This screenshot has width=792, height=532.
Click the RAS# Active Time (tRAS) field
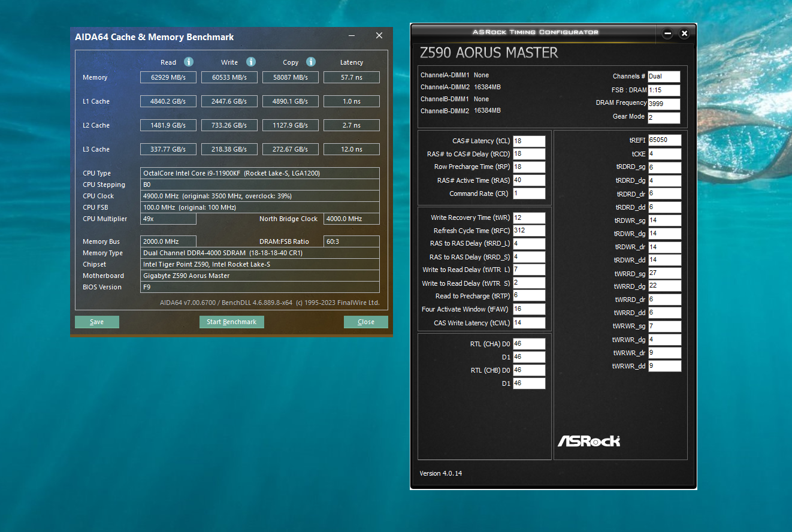(529, 180)
